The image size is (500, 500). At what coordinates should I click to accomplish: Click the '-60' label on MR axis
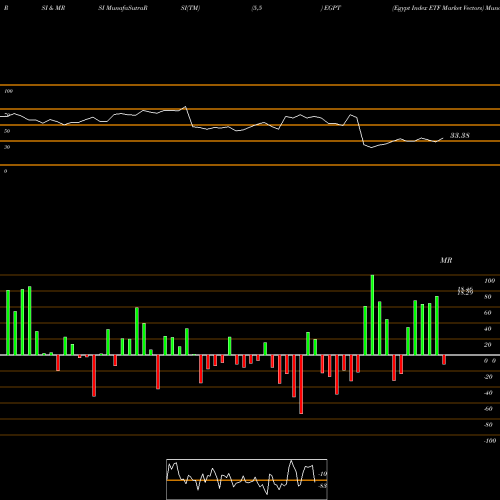tap(488, 409)
